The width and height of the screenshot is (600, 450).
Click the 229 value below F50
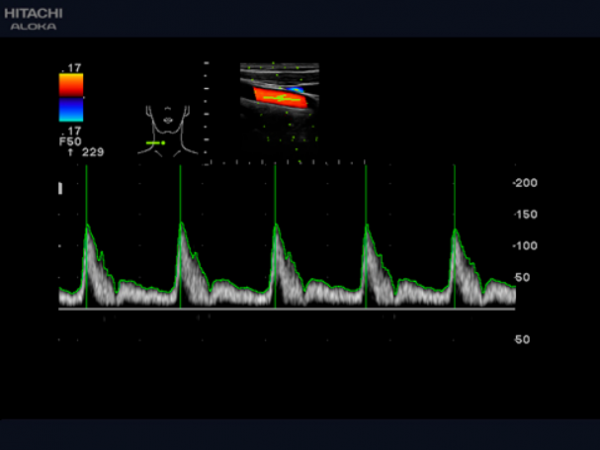pyautogui.click(x=93, y=152)
